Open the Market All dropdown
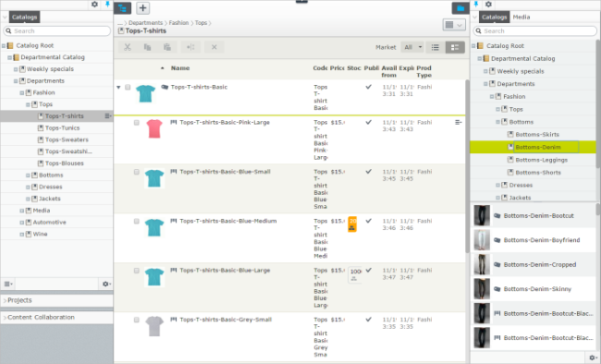 point(412,47)
